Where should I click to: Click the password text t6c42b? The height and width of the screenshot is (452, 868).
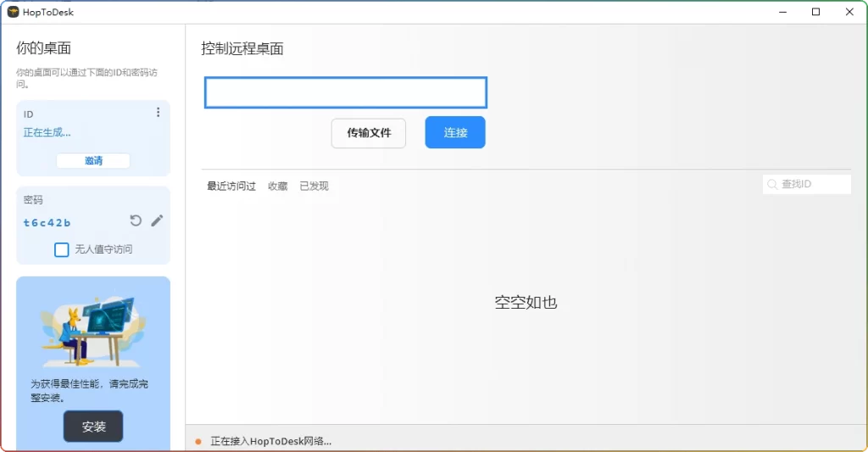[47, 223]
